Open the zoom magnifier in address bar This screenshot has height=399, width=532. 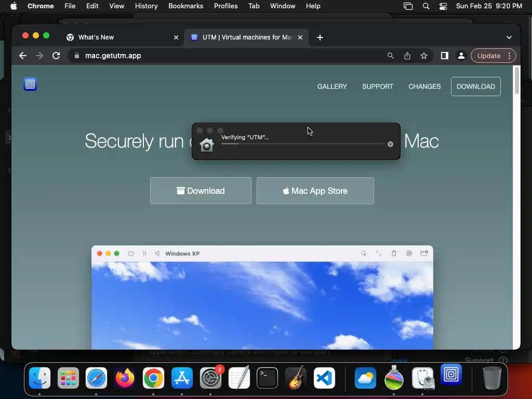point(391,56)
